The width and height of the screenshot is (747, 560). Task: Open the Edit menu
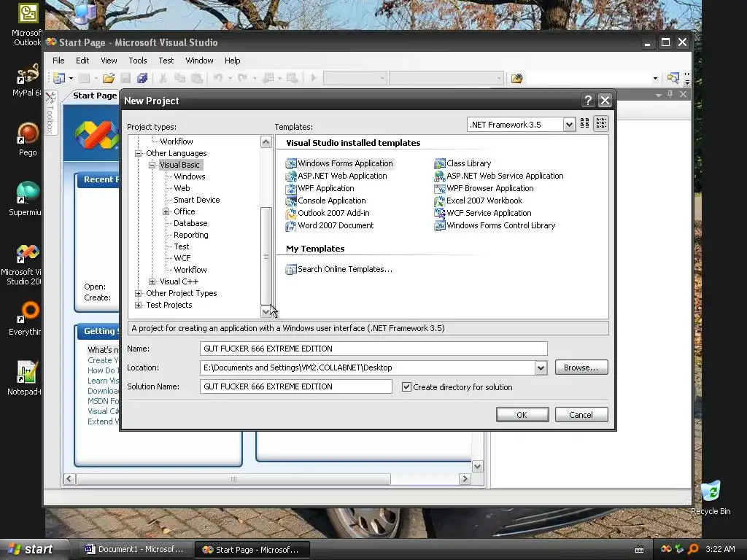(82, 61)
